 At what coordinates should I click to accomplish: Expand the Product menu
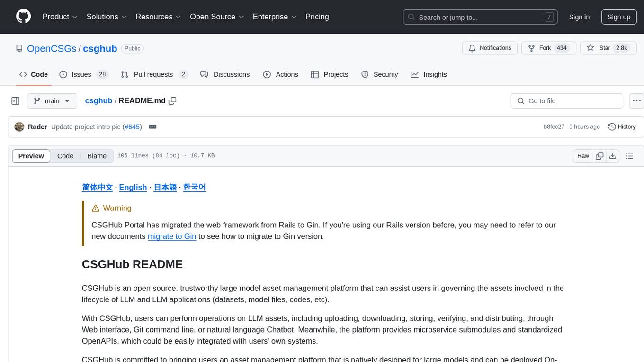(x=60, y=17)
